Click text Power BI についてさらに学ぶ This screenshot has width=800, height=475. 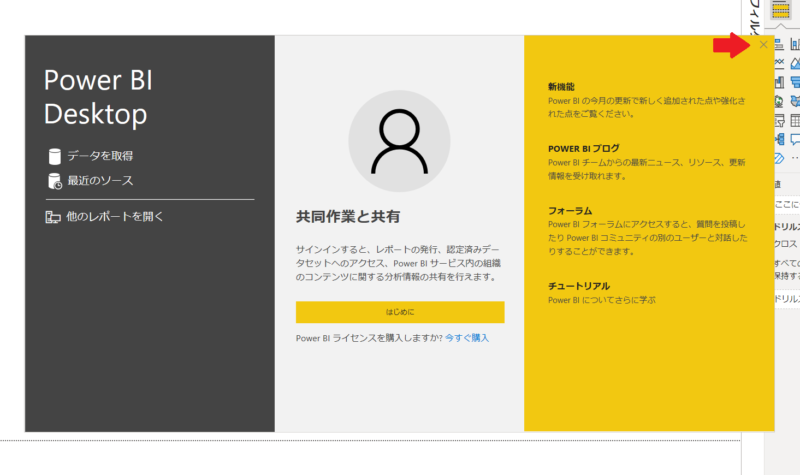(602, 300)
